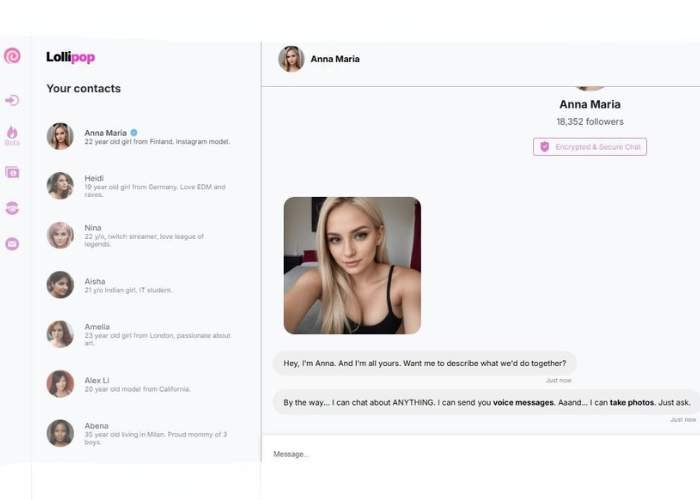This screenshot has width=700, height=500.
Task: Open Aisha's conversation
Action: [x=139, y=285]
